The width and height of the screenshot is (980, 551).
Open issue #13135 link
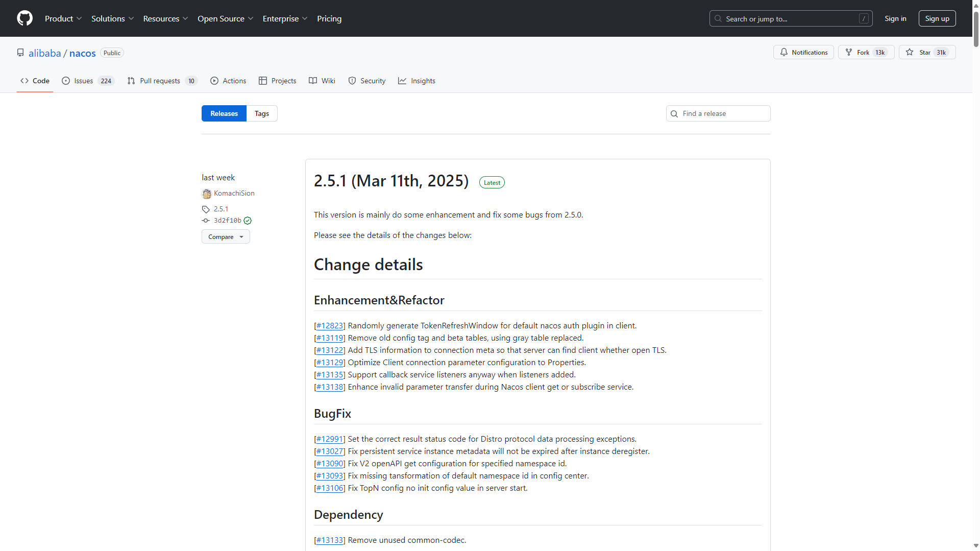(x=330, y=375)
